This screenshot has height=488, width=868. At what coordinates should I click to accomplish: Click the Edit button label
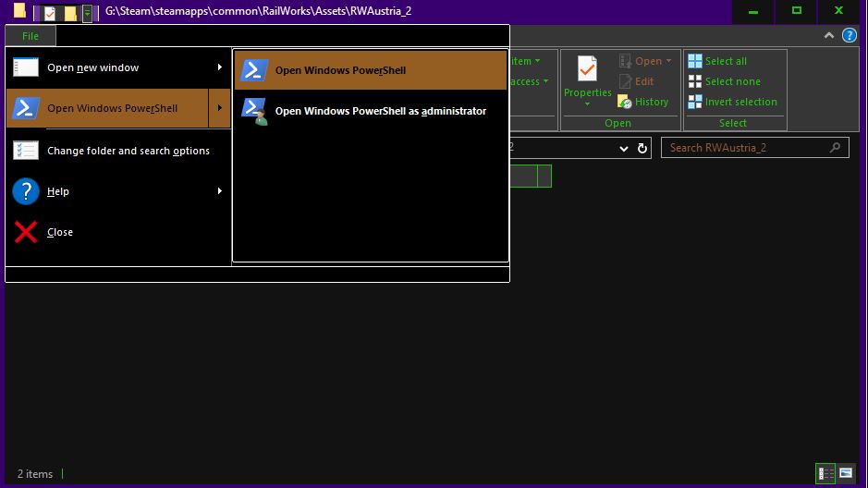tap(643, 81)
